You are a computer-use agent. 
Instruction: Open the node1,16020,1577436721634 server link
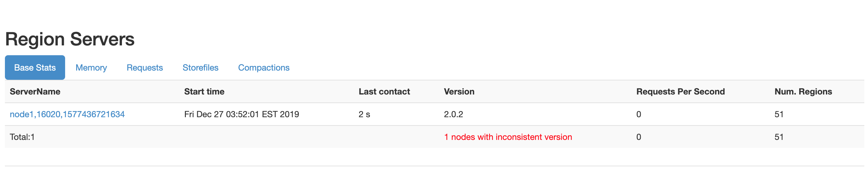point(67,114)
